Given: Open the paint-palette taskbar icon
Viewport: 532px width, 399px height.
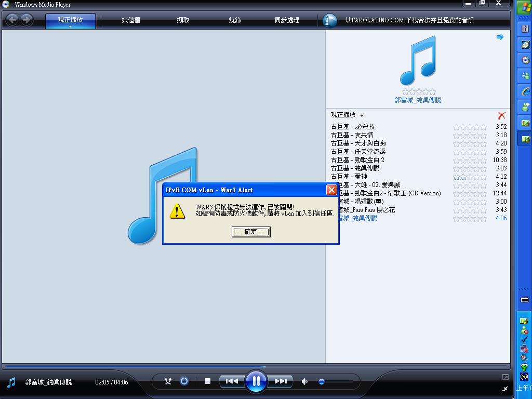Looking at the screenshot, I should tap(525, 45).
